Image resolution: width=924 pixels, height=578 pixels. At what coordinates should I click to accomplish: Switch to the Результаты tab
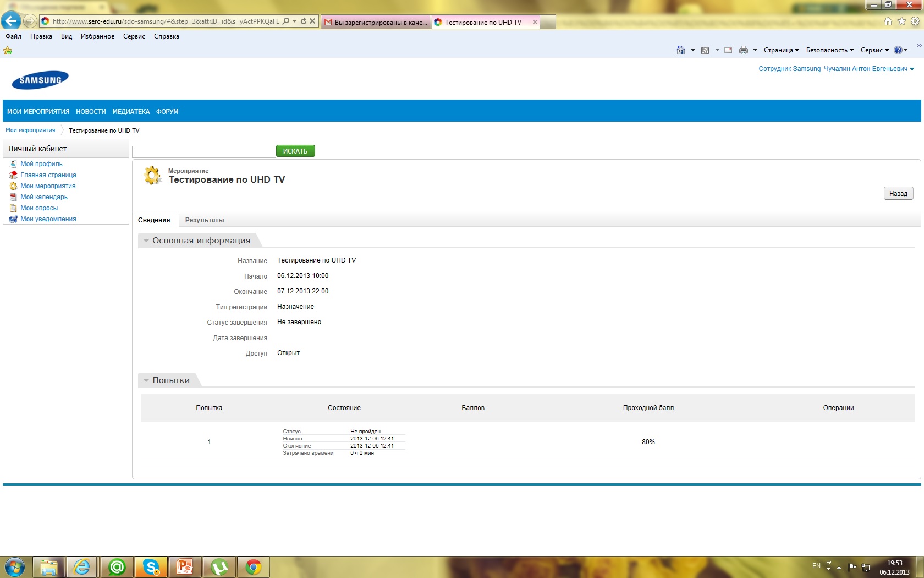[x=205, y=220]
